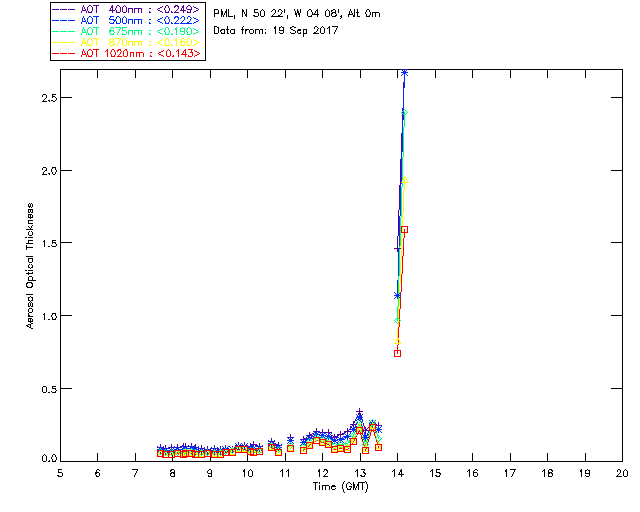The width and height of the screenshot is (640, 512).
Task: Click the green diamond data point near 2.4
Action: point(404,112)
